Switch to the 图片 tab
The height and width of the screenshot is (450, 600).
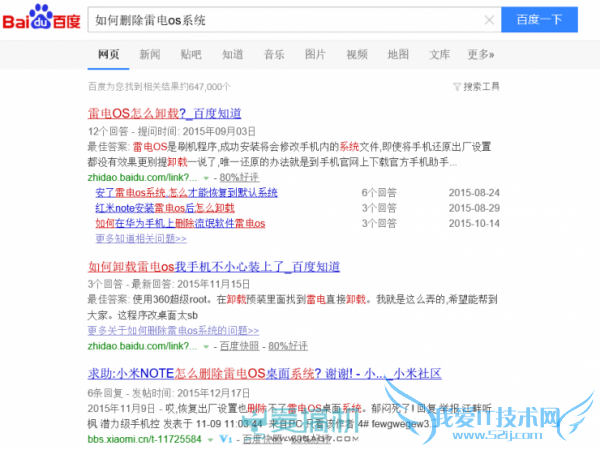click(315, 54)
